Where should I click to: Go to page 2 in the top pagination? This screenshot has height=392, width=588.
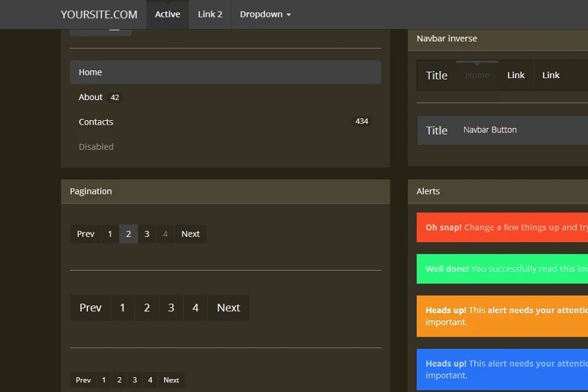tap(129, 234)
